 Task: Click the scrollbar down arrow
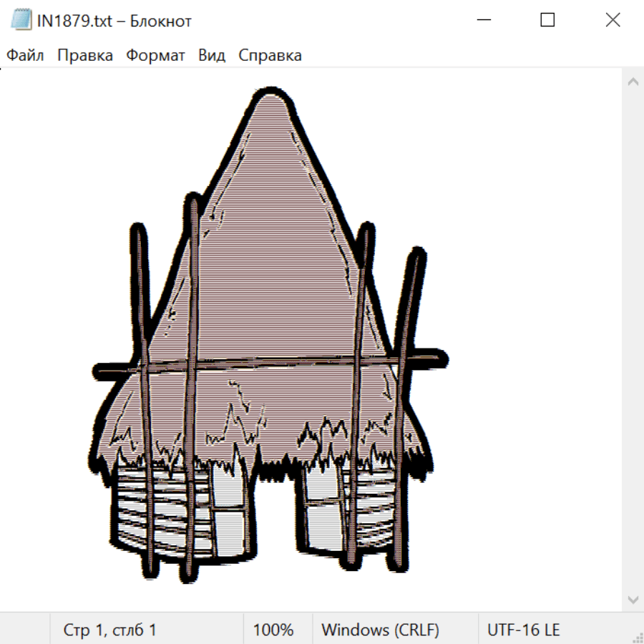point(633,598)
